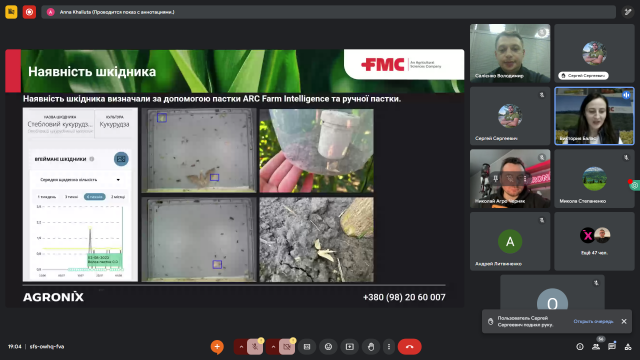Viewport: 640px width, 360px height.
Task: Open the three-dot more options menu
Action: (x=389, y=347)
